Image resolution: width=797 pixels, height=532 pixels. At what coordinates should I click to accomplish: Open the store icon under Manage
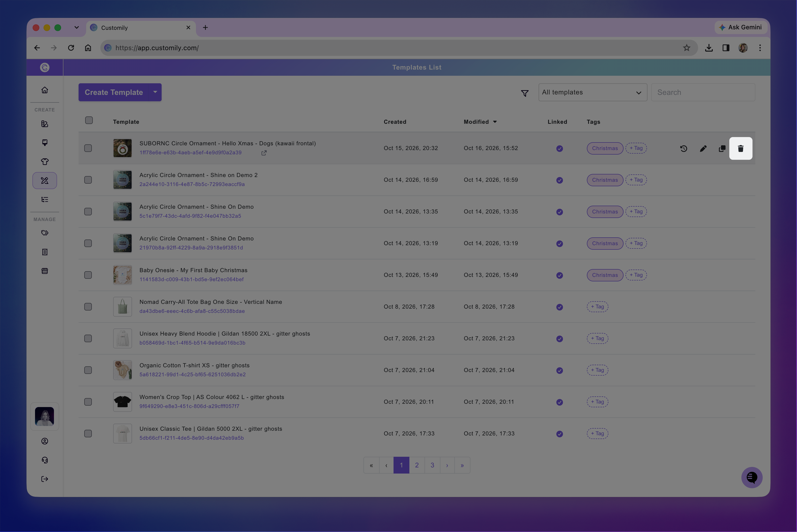pos(45,271)
